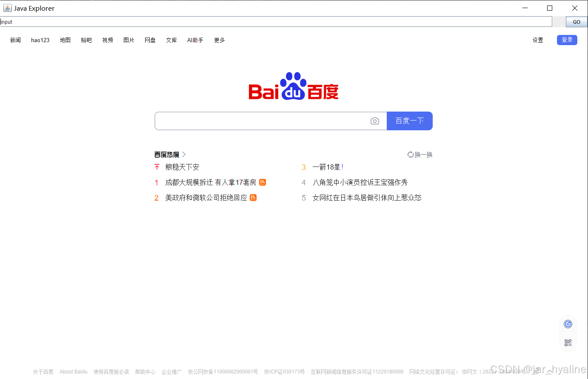Click hot tag next to 美政府和微软公司拒绝回应

pyautogui.click(x=253, y=198)
